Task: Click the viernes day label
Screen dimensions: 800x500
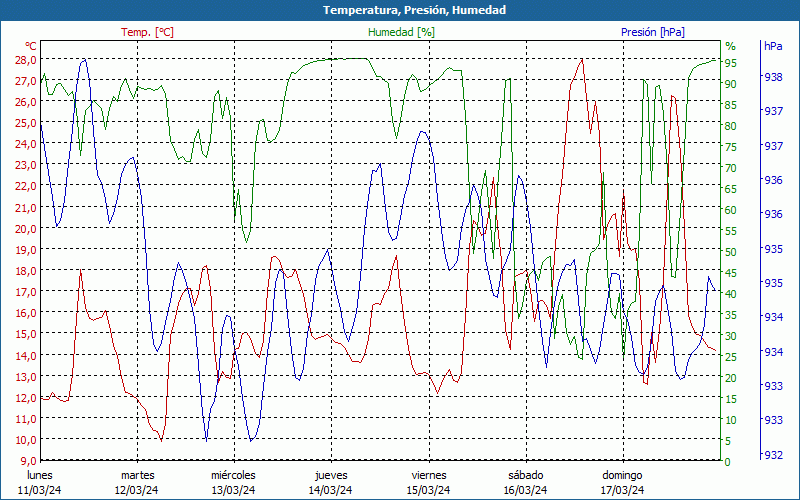Action: click(429, 476)
